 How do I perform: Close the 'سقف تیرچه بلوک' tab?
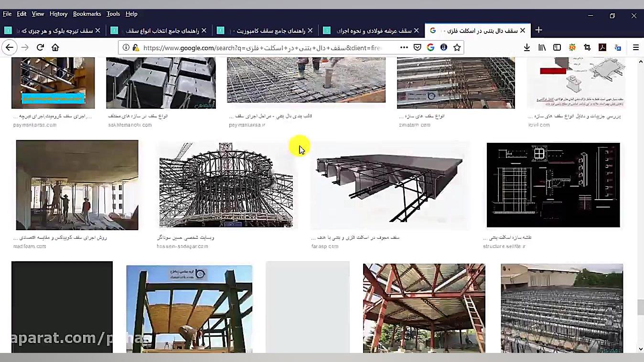click(98, 30)
